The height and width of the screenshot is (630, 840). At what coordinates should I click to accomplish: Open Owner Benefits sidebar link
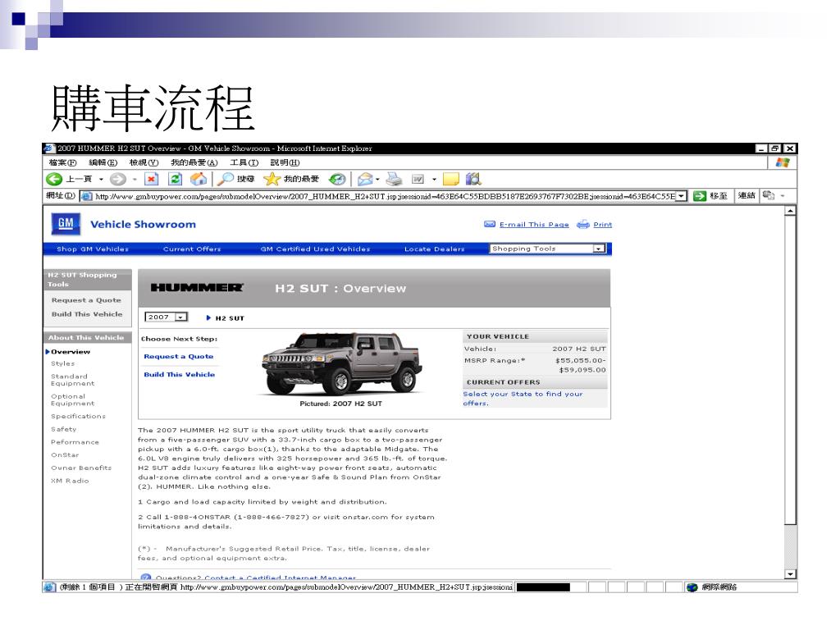(x=81, y=468)
